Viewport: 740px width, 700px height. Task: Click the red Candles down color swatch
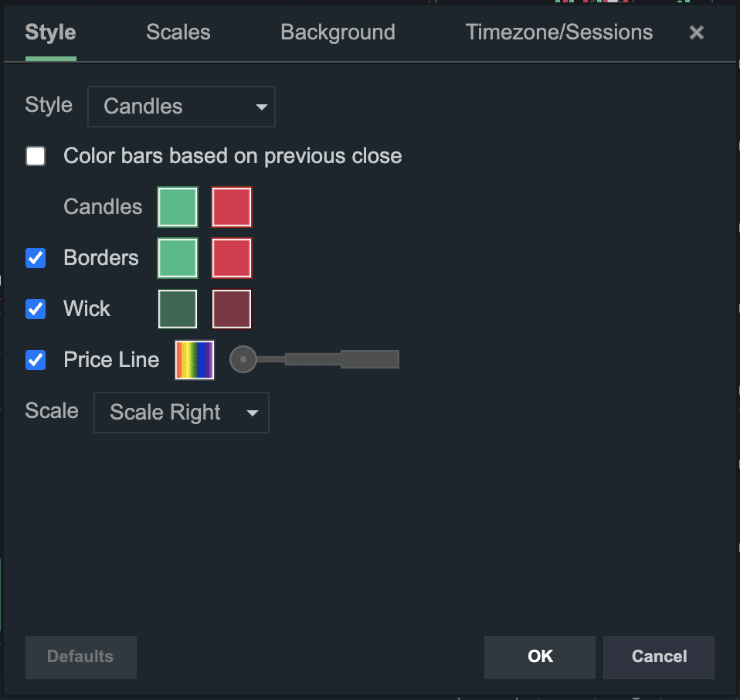click(x=232, y=207)
